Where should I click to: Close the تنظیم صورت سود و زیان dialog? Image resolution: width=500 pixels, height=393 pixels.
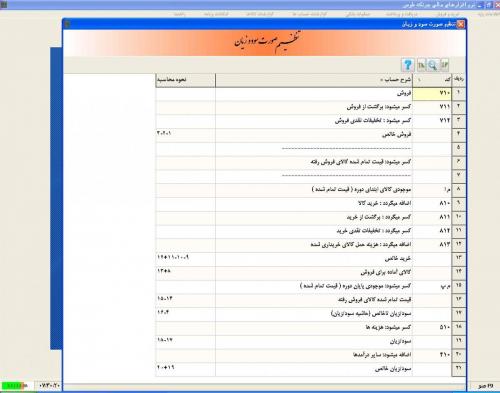pyautogui.click(x=460, y=24)
